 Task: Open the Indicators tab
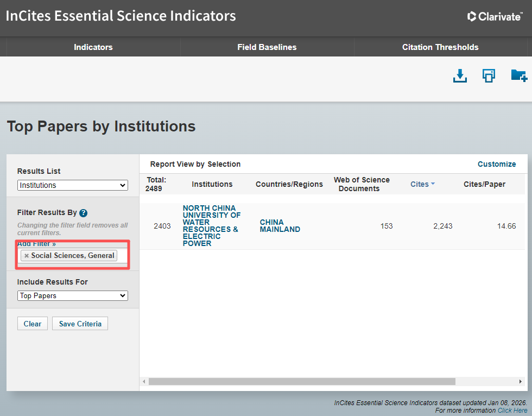click(93, 47)
